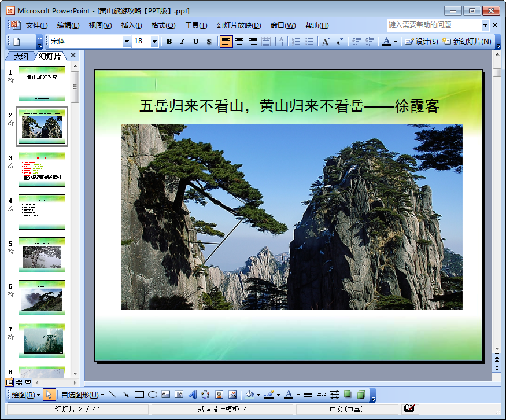Apply Line Color brush
This screenshot has width=506, height=420.
[269, 395]
